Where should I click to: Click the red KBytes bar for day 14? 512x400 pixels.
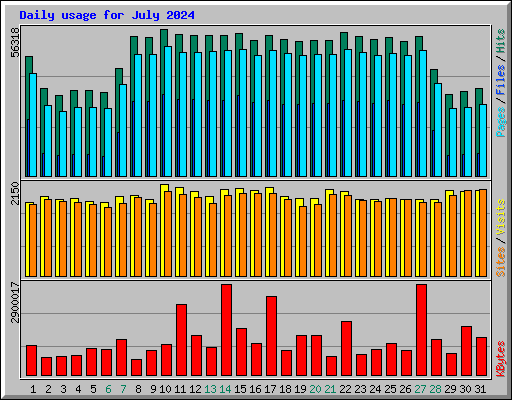click(226, 330)
